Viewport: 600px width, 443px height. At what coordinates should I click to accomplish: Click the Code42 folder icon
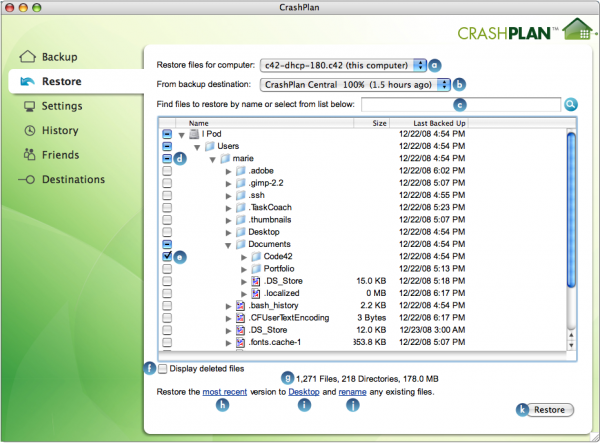[256, 256]
